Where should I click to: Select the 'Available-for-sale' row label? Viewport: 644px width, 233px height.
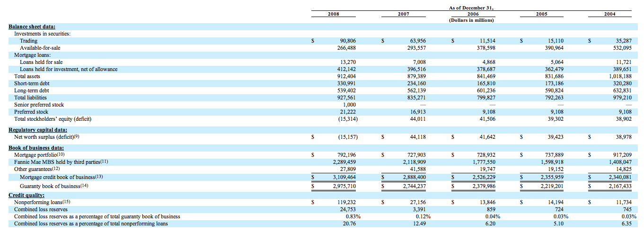[40, 48]
